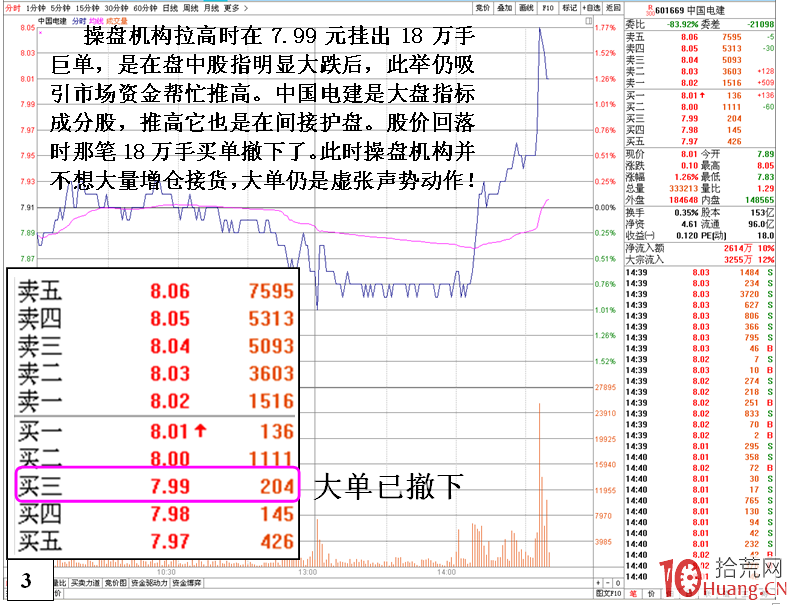Screen dimensions: 801x608
Task: Click the 委比 -83.92% value
Action: (x=682, y=25)
